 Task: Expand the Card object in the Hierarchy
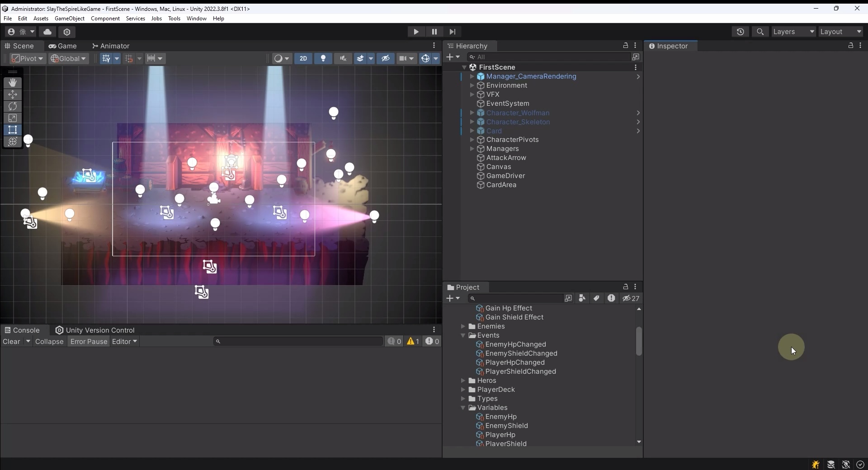[x=472, y=131]
